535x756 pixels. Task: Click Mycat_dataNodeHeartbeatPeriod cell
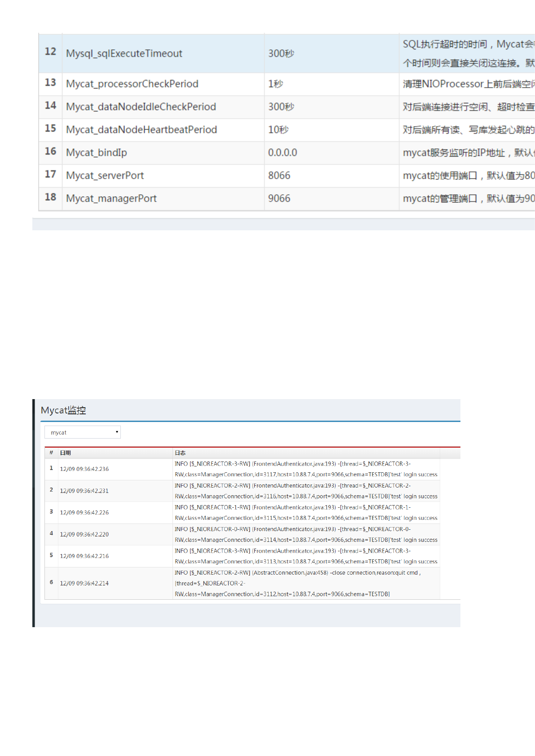coord(141,130)
